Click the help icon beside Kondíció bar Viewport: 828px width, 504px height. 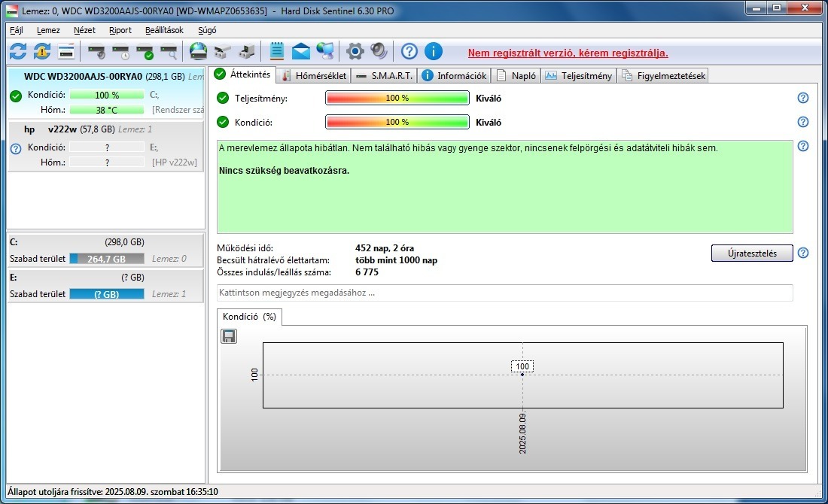pyautogui.click(x=802, y=122)
